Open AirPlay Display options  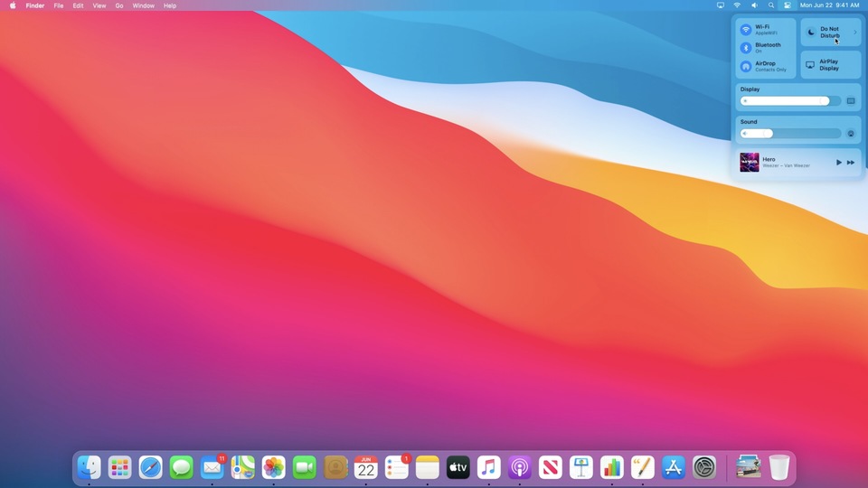(831, 65)
